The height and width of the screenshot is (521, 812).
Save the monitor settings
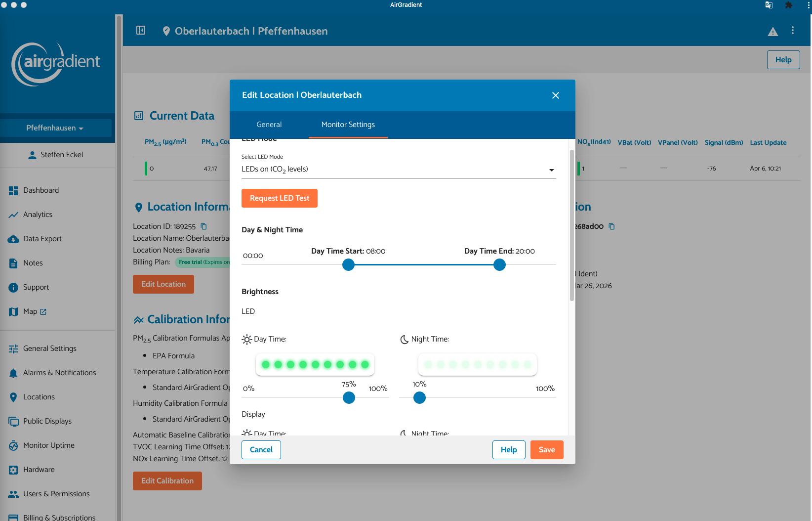tap(546, 450)
